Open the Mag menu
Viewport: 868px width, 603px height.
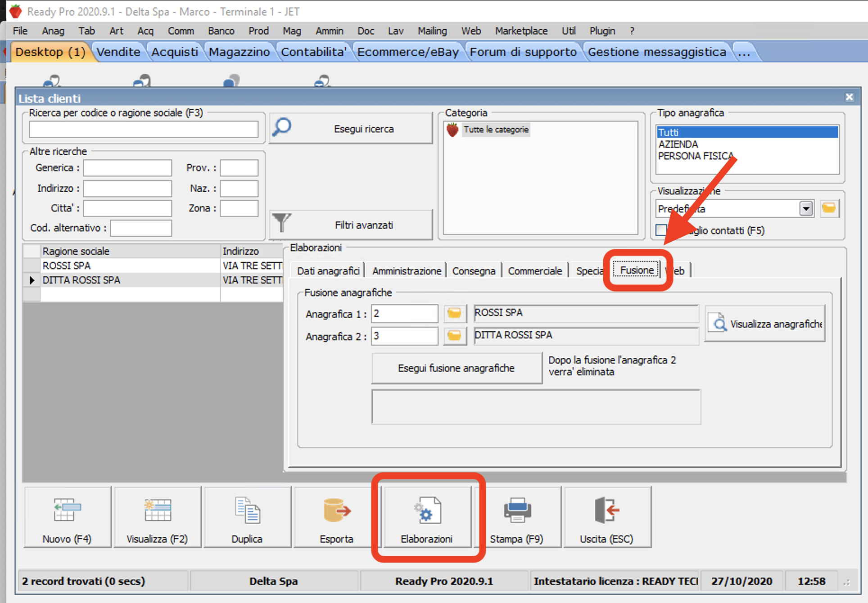pos(292,31)
